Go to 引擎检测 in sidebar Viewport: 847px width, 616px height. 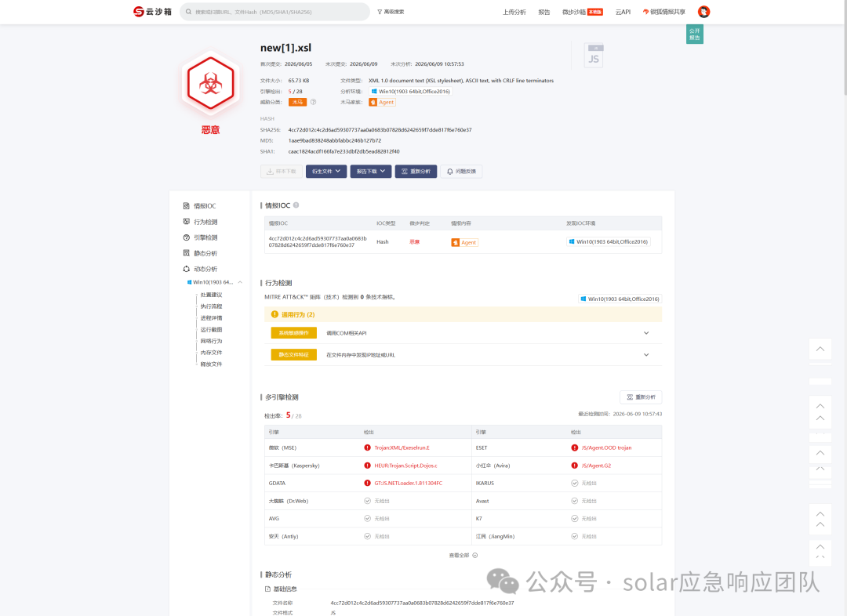click(x=201, y=237)
